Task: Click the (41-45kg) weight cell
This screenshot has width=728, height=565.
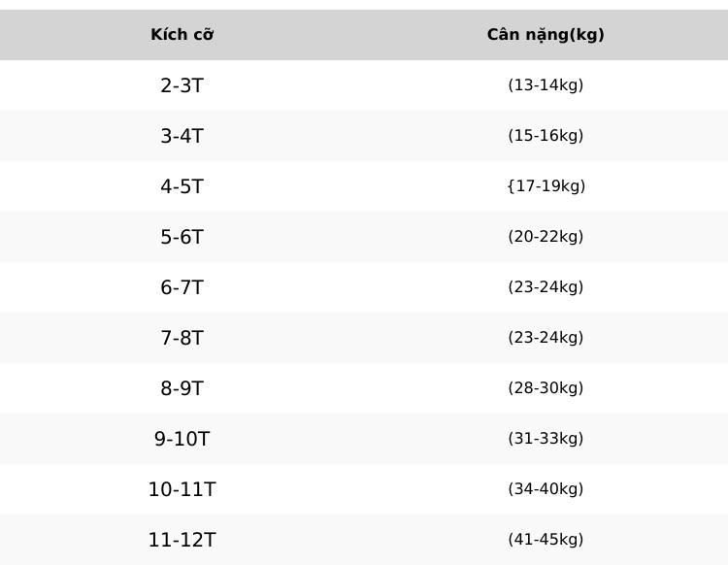Action: [546, 539]
